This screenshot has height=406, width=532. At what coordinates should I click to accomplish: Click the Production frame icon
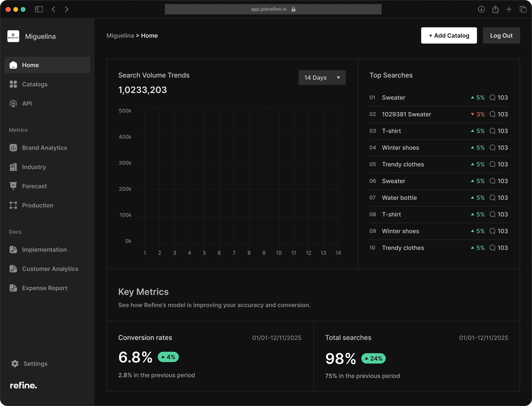(13, 205)
